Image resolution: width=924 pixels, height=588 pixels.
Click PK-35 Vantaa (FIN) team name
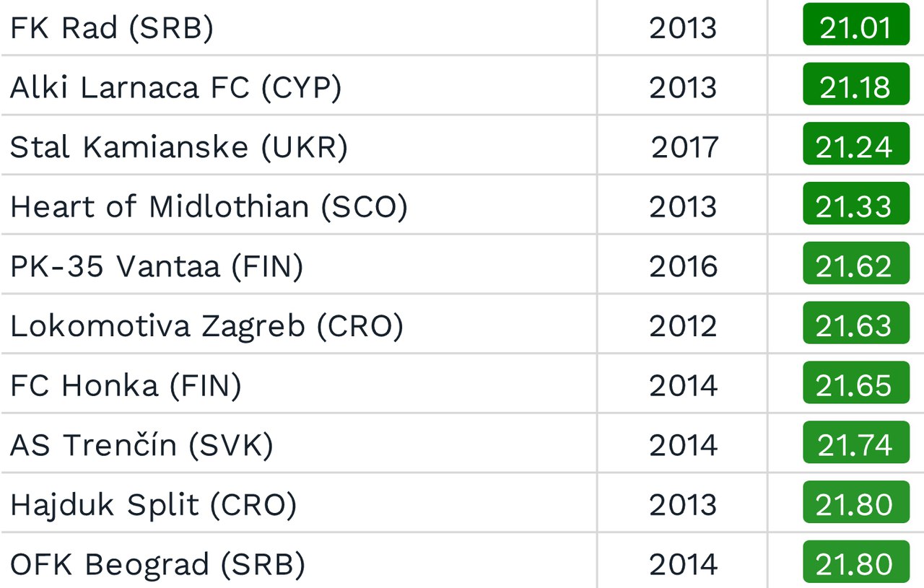(x=157, y=266)
